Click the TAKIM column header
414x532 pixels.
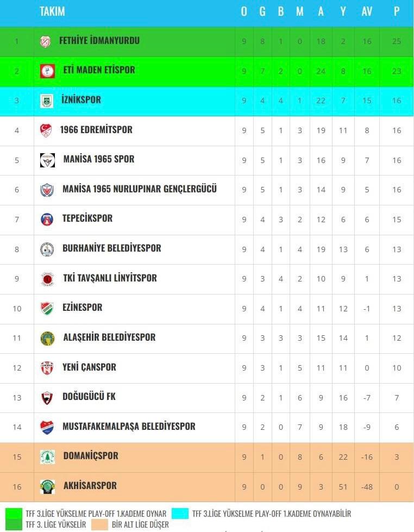tap(52, 11)
